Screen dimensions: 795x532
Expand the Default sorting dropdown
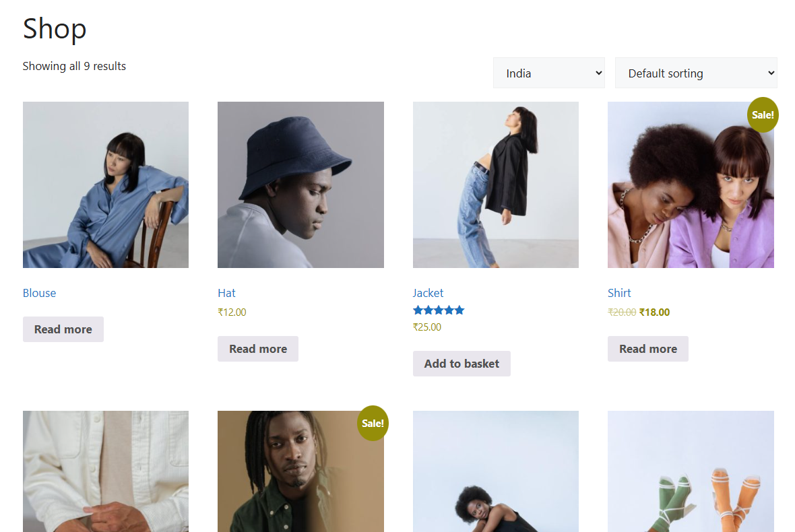click(x=695, y=73)
